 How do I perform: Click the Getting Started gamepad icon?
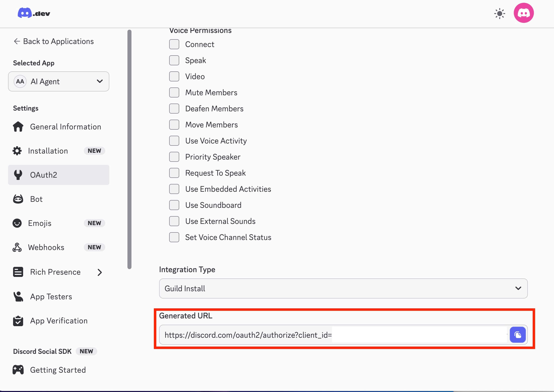18,370
